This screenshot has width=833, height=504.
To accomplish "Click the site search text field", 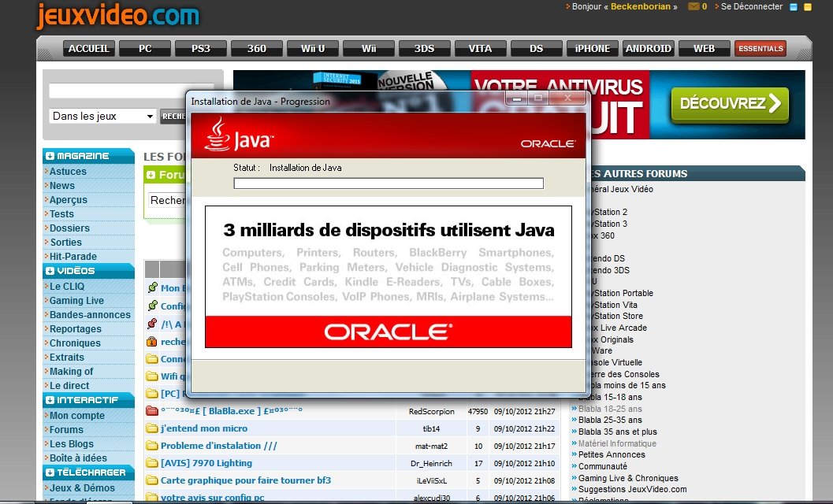I will pyautogui.click(x=131, y=91).
